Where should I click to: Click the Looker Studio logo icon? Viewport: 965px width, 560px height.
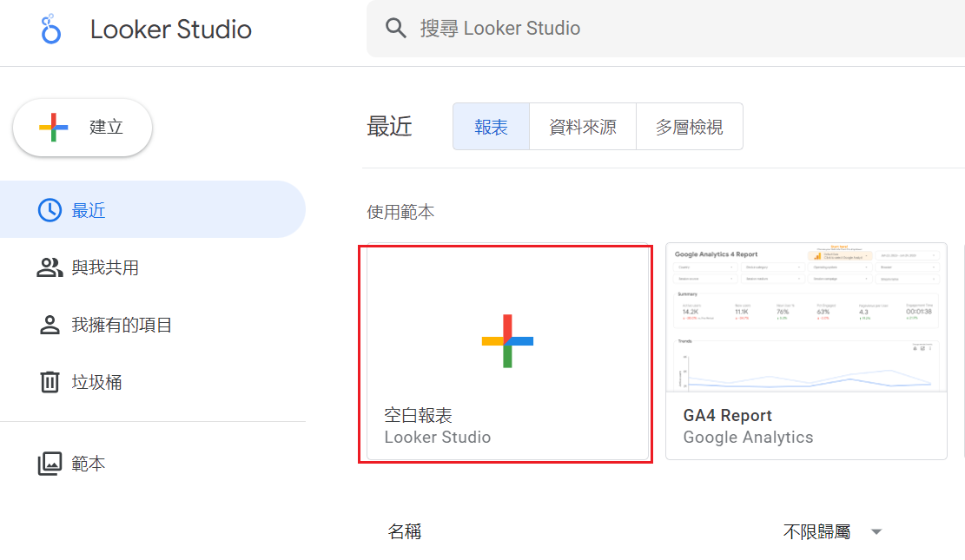coord(50,29)
